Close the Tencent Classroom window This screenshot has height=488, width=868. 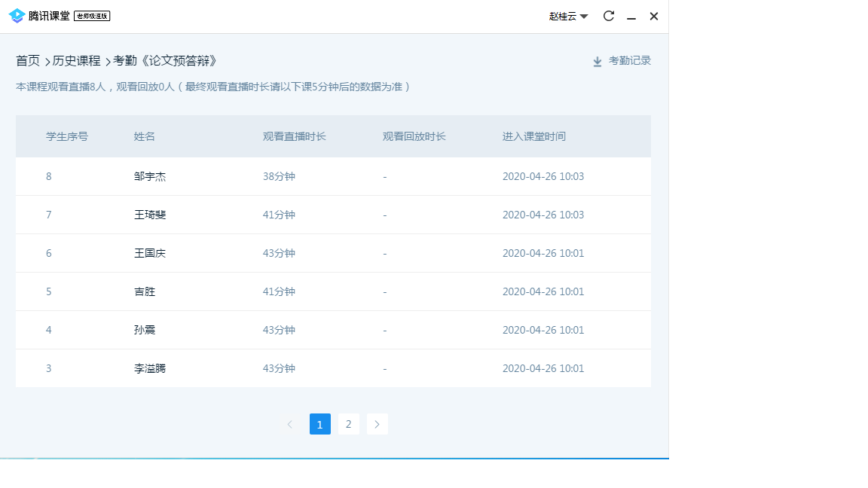[654, 17]
